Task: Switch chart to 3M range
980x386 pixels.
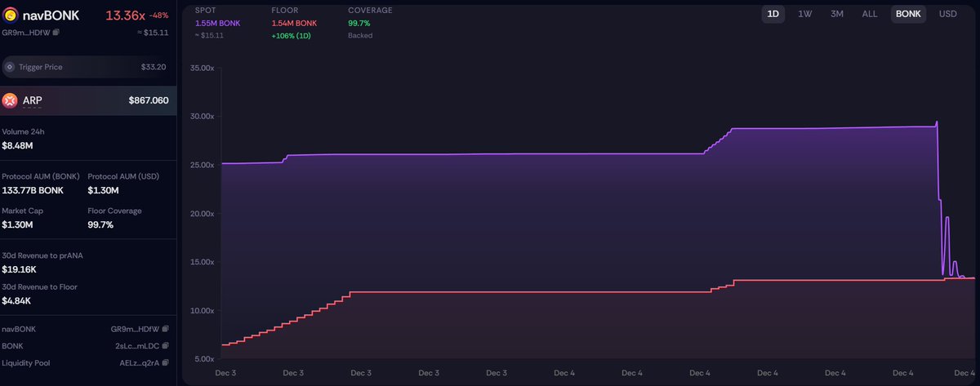Action: [x=837, y=14]
